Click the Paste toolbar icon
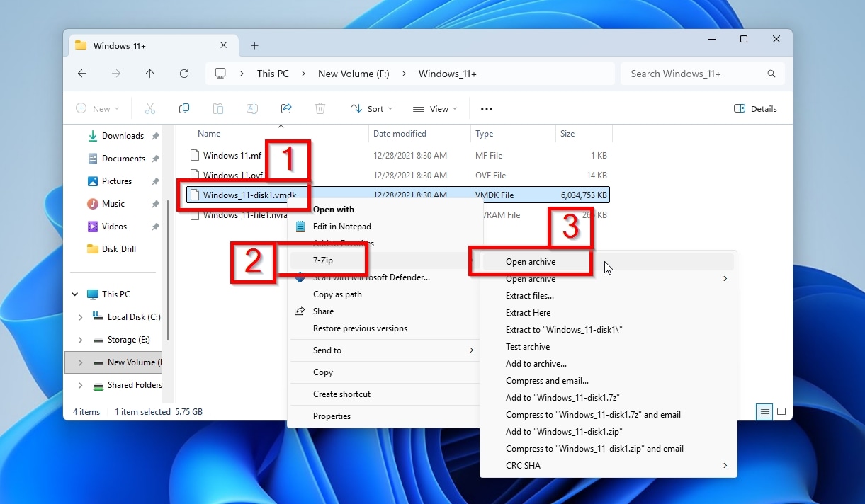865x504 pixels. (x=218, y=108)
